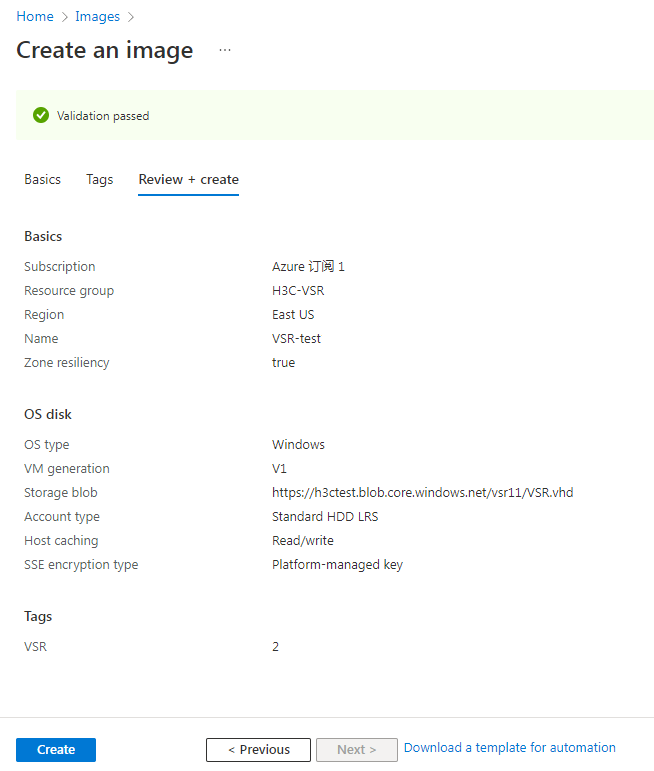Select the Platform-managed key value
654x771 pixels.
point(337,565)
